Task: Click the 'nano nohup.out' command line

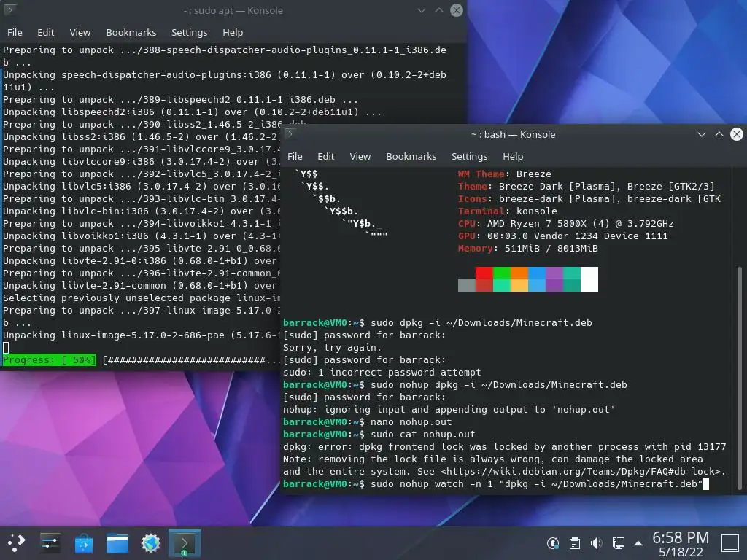Action: tap(368, 422)
